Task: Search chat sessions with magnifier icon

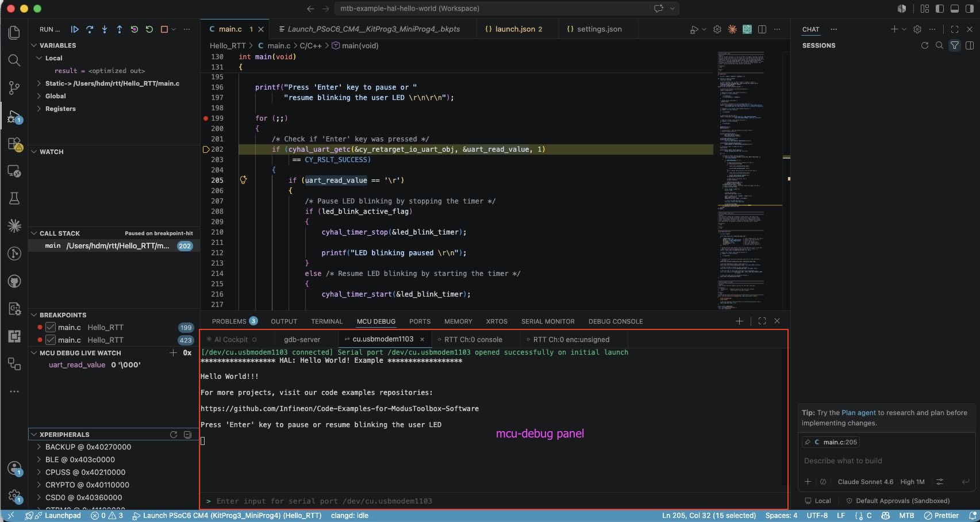Action: [939, 45]
